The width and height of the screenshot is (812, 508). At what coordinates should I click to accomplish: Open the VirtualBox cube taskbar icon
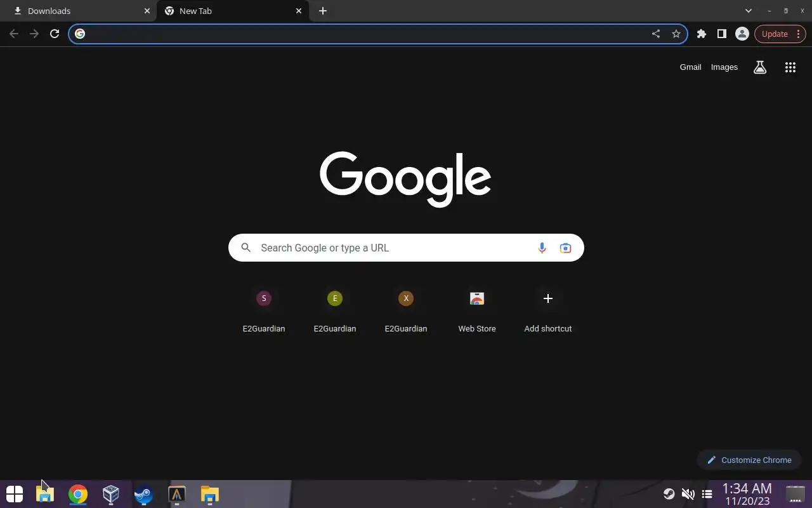[x=111, y=494]
